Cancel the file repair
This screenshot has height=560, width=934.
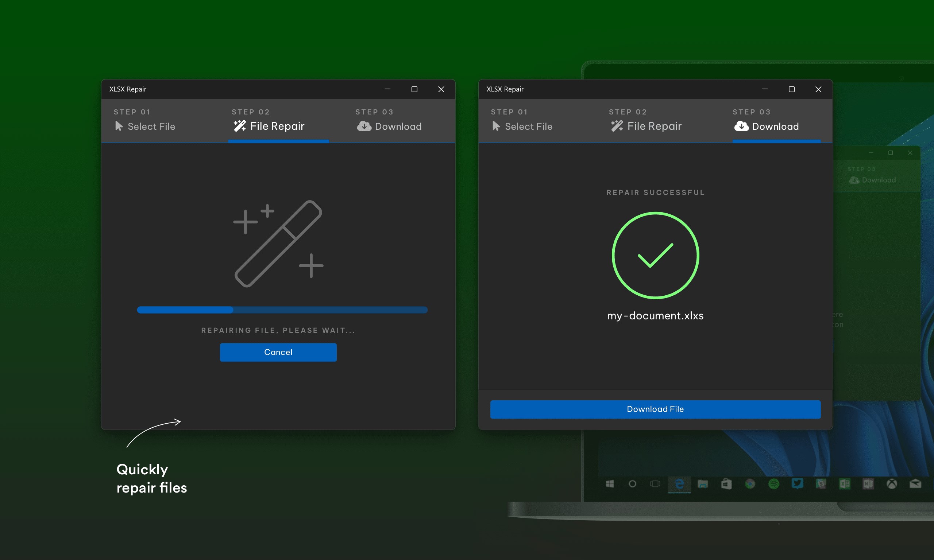278,352
